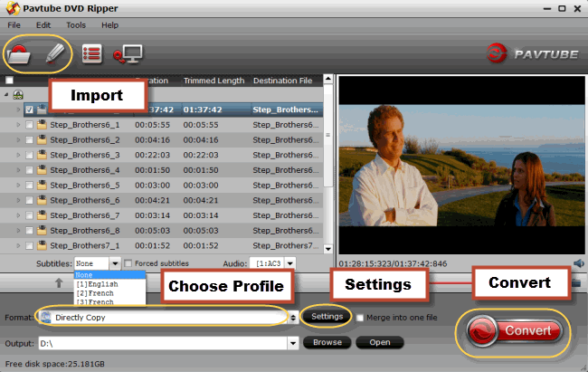The height and width of the screenshot is (372, 588).
Task: Uncheck the selected main title checkbox
Action: click(29, 110)
